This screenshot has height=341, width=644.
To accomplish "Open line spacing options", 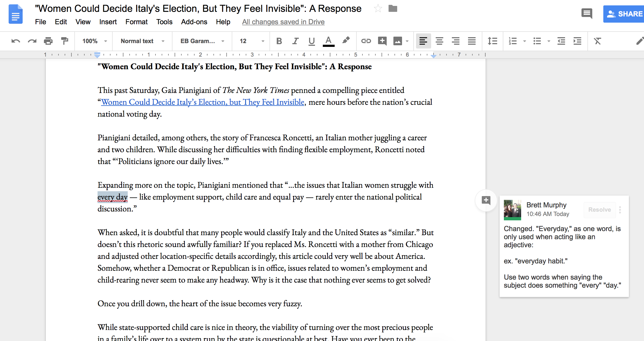I will click(492, 41).
